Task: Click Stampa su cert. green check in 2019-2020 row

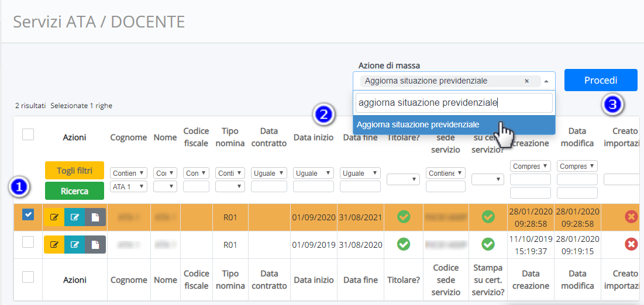Action: pos(488,244)
